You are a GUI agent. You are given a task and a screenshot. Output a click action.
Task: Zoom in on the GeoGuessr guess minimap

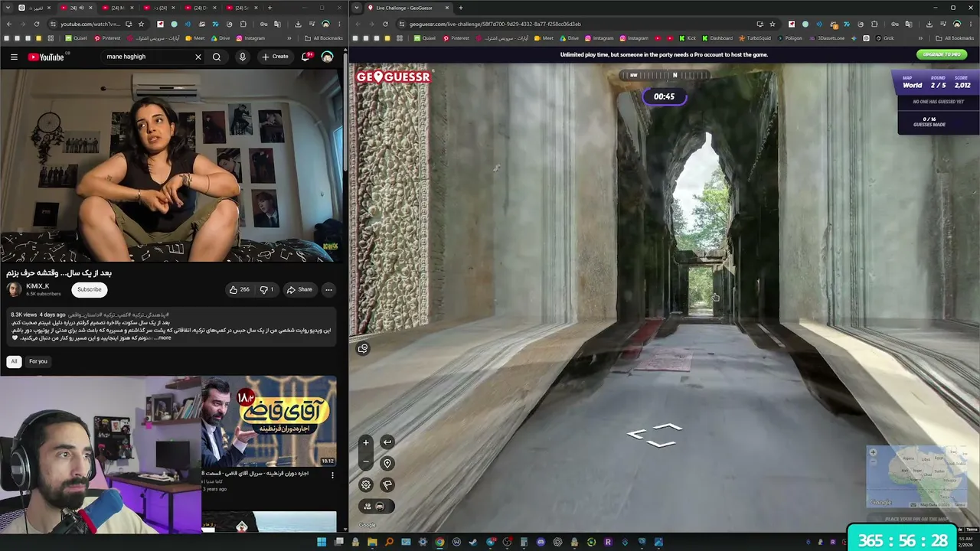(873, 452)
